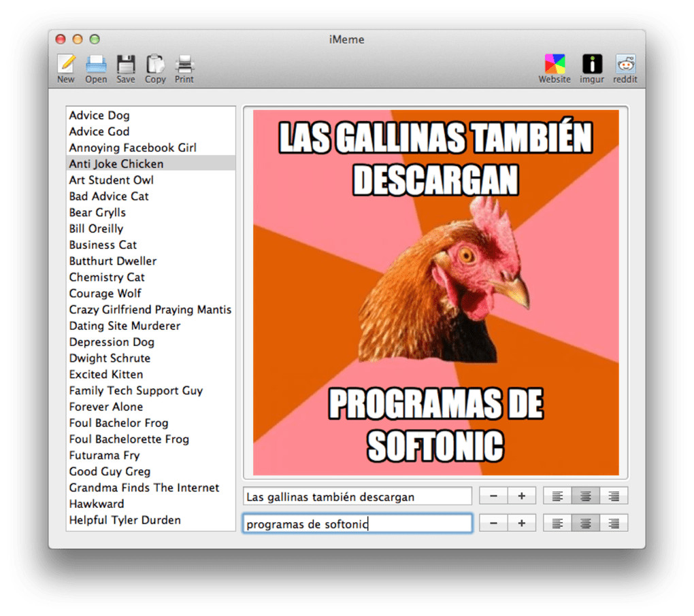Create a new meme with New icon
Screen dimensions: 694x616
coord(66,68)
